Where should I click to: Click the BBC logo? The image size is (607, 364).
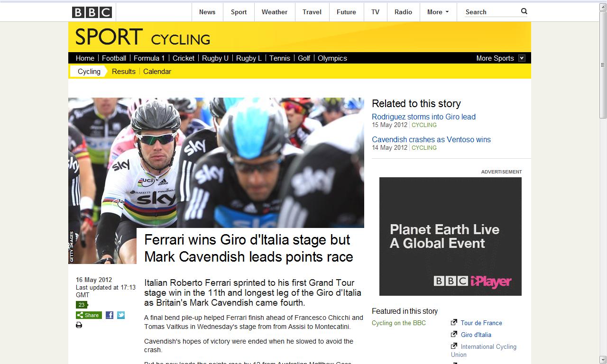tap(92, 12)
